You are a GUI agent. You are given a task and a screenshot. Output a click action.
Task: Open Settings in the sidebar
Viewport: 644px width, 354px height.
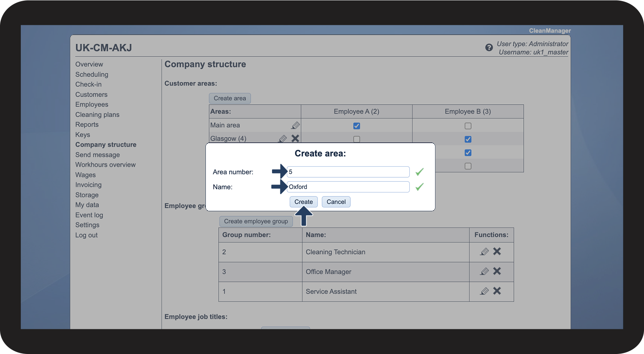click(87, 225)
